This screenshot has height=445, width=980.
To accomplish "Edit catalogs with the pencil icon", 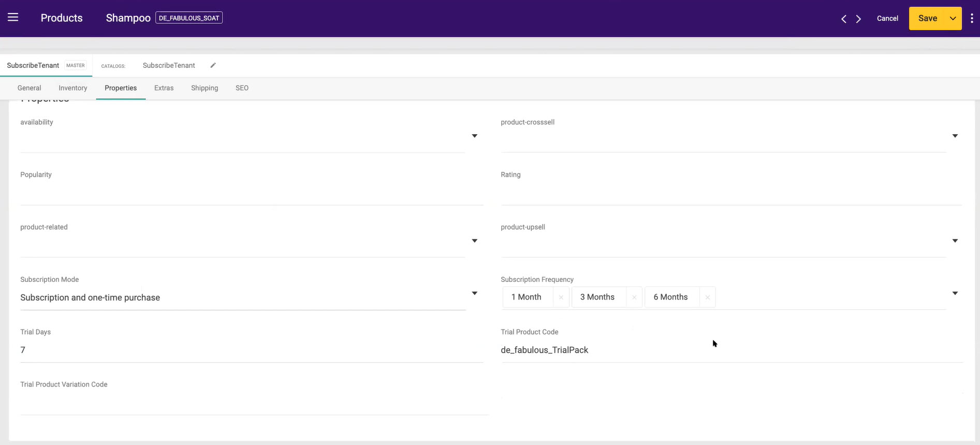I will (x=213, y=65).
